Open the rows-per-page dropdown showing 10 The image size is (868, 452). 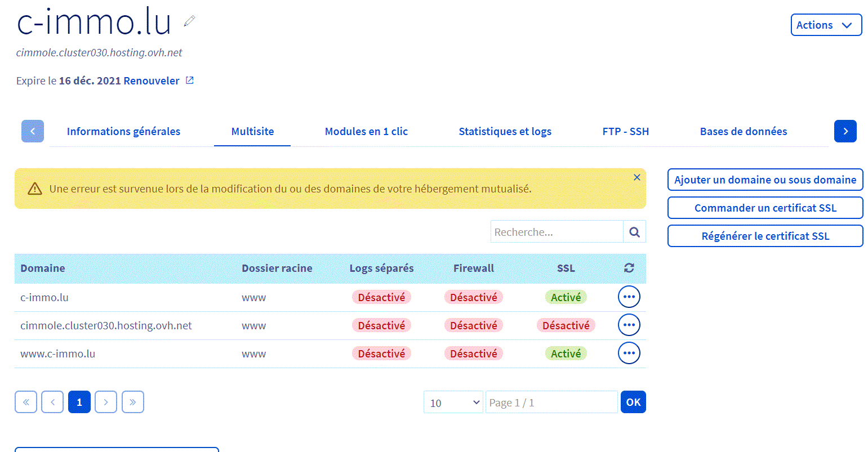[x=453, y=402]
